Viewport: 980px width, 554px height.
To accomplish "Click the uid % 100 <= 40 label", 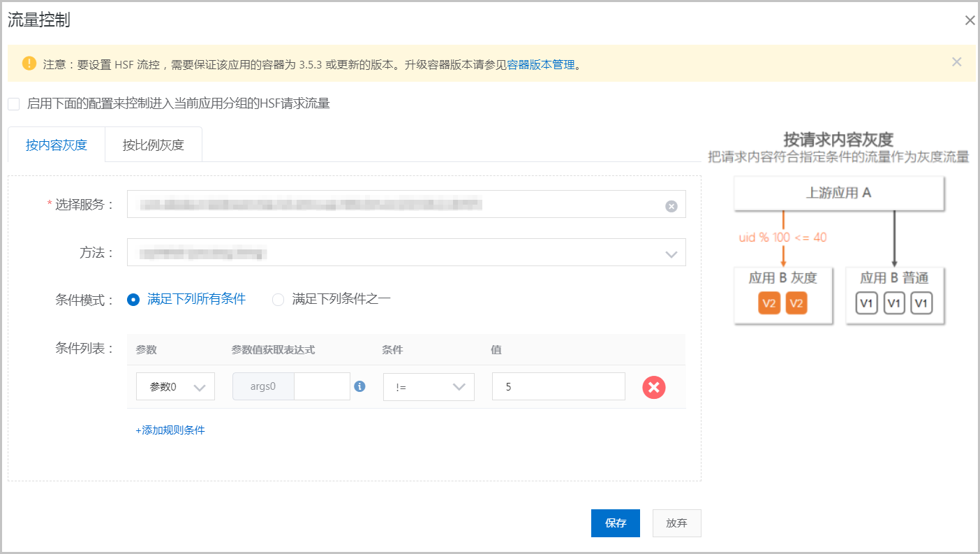I will click(783, 238).
